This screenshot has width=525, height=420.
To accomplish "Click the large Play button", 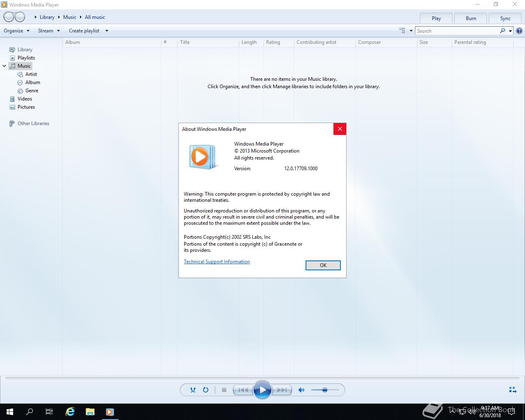I will click(x=262, y=390).
